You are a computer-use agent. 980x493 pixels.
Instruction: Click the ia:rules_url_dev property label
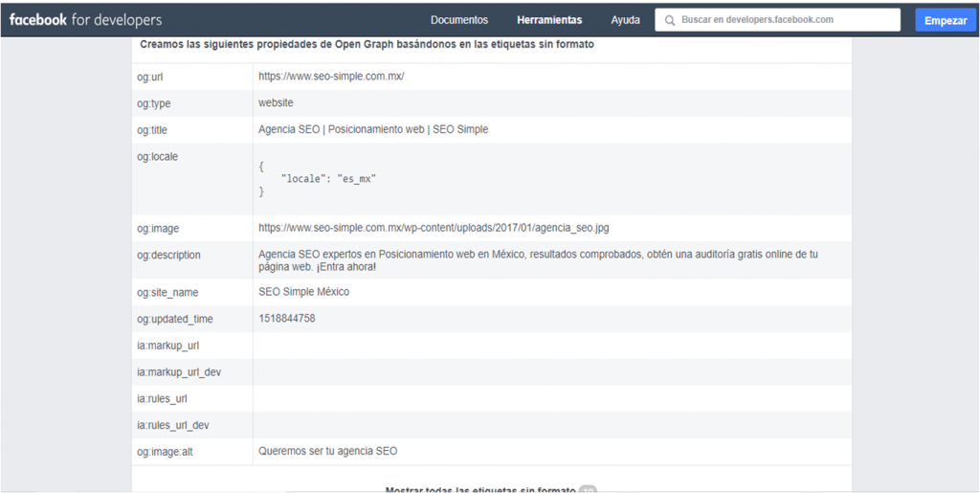pyautogui.click(x=172, y=425)
